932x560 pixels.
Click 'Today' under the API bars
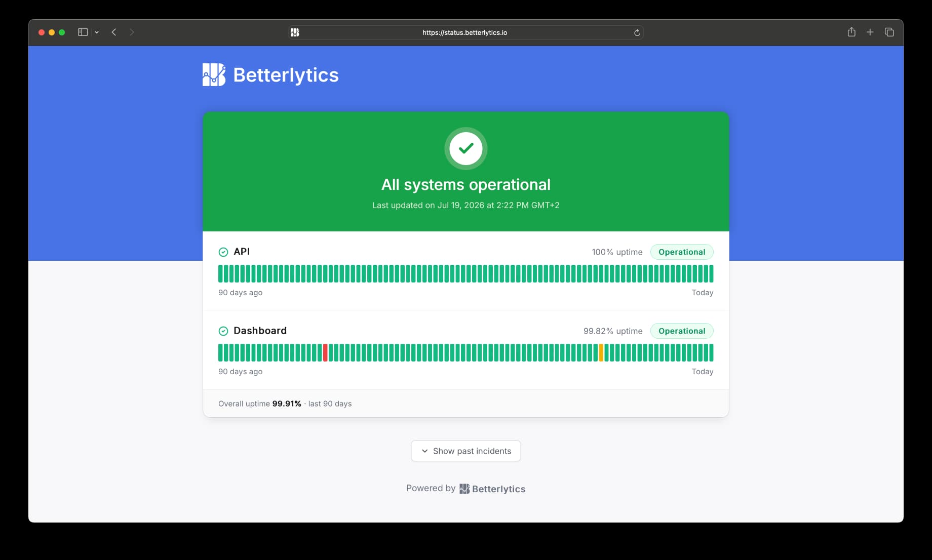tap(703, 293)
